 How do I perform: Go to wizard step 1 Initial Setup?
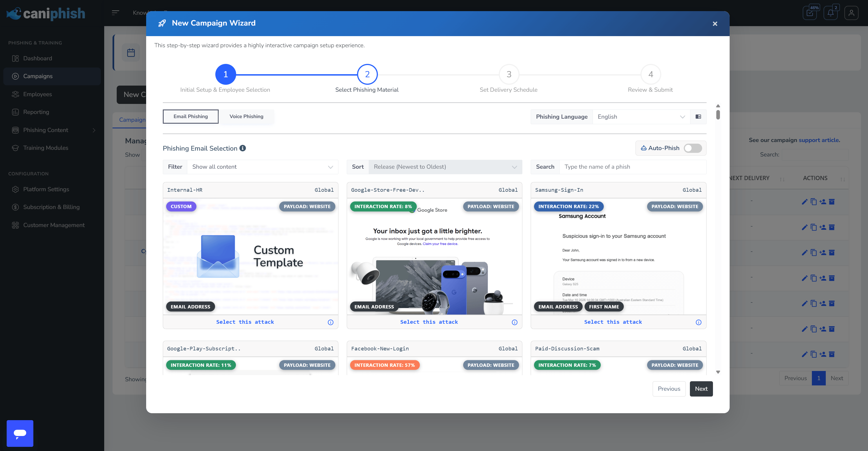[x=225, y=74]
